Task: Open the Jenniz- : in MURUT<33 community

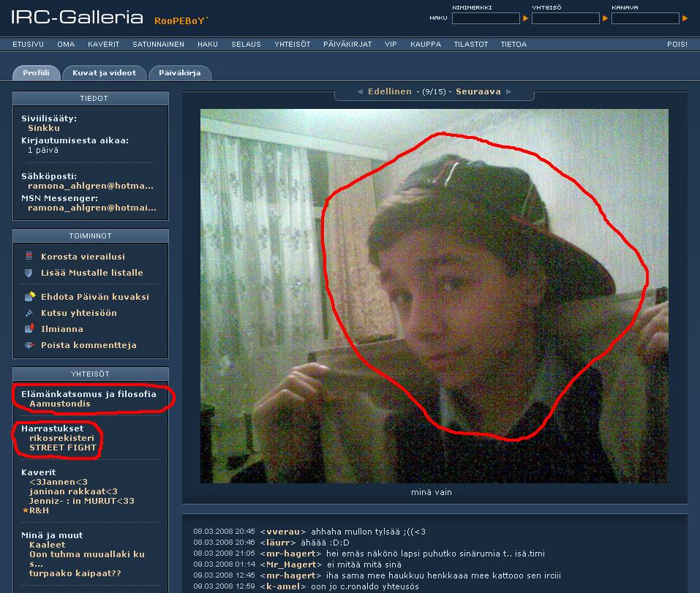Action: point(82,501)
